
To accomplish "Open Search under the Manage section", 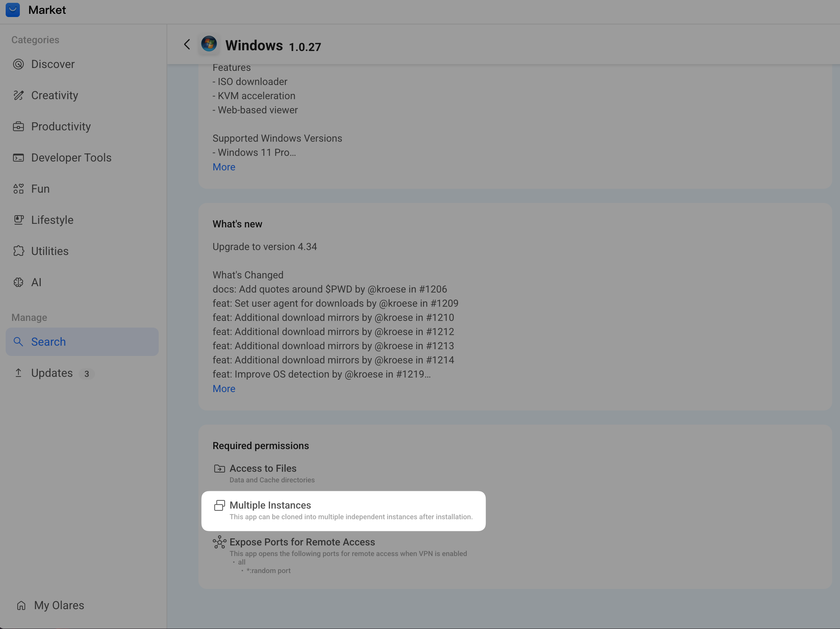I will [48, 342].
